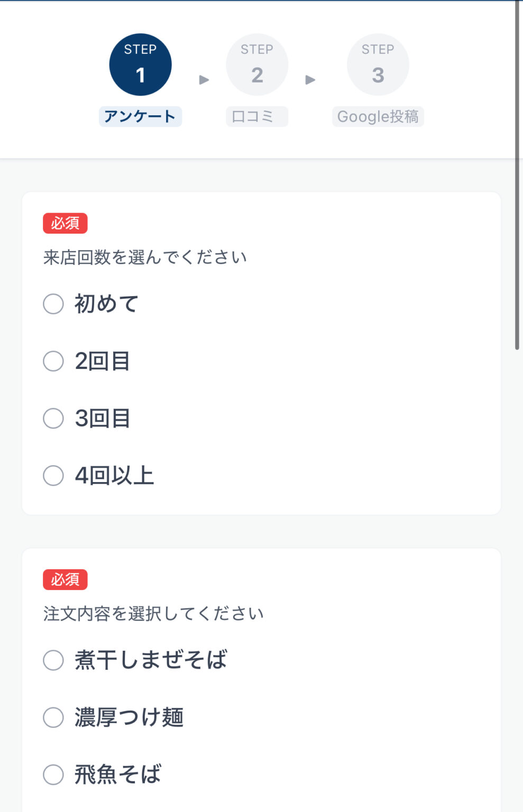Click the vertical scrollbar thumb
This screenshot has width=523, height=812.
517,174
